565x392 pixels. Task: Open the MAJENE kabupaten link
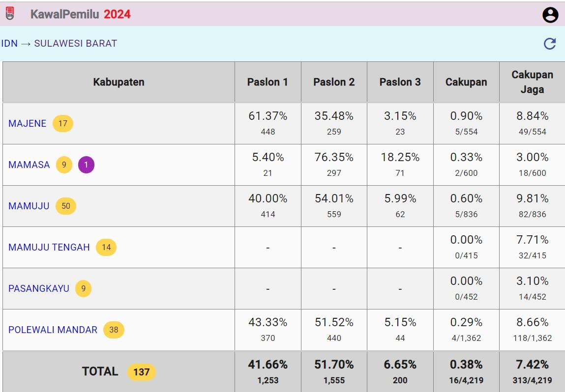tap(28, 124)
